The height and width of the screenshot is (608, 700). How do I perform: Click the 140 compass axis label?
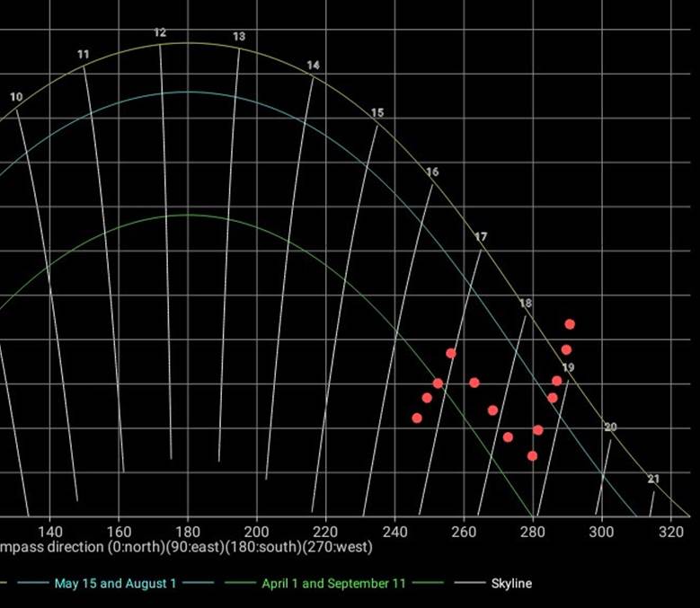tap(49, 532)
